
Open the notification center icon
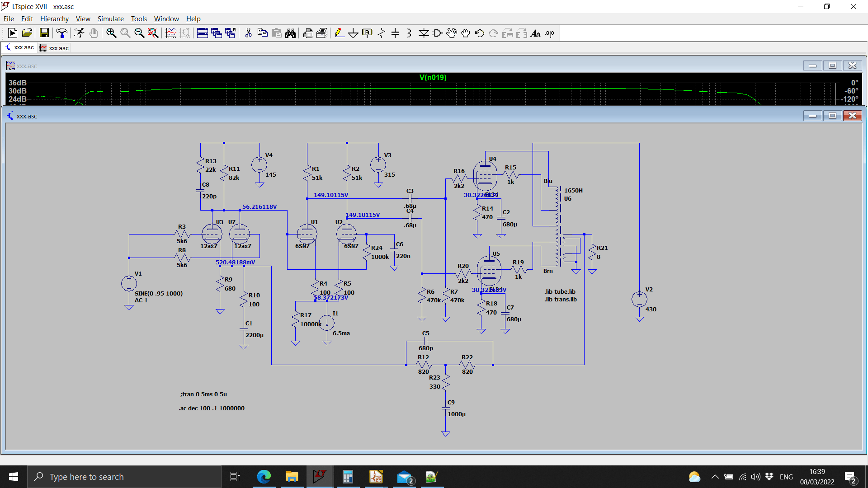coord(850,477)
